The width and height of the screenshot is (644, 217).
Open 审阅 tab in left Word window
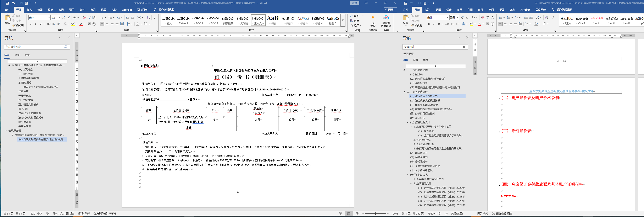pyautogui.click(x=93, y=10)
